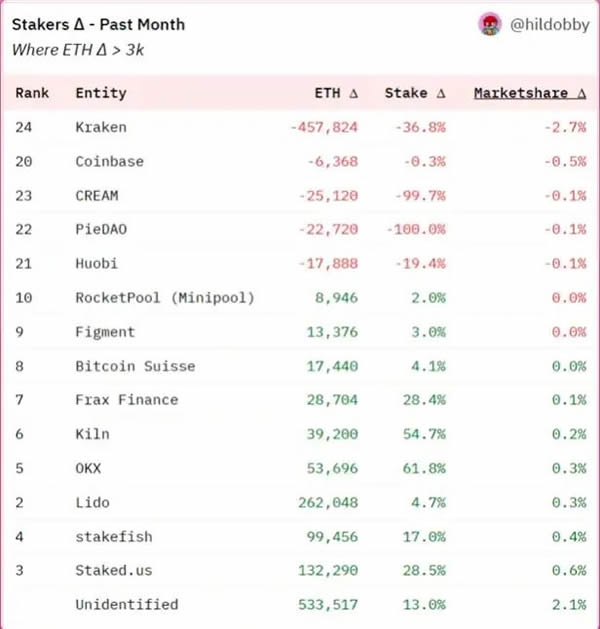Select the Kraken entity row
This screenshot has width=600, height=629.
tap(300, 127)
